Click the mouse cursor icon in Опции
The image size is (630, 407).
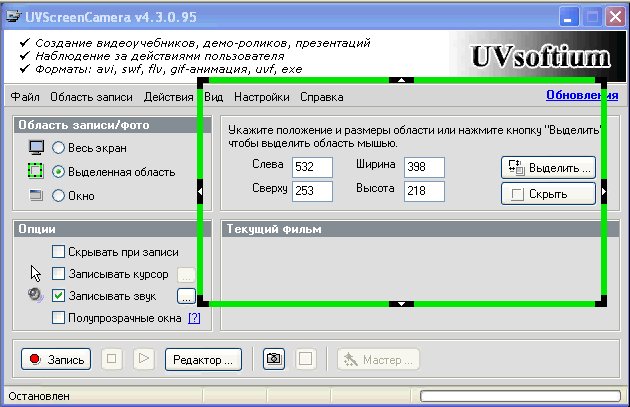coord(36,274)
